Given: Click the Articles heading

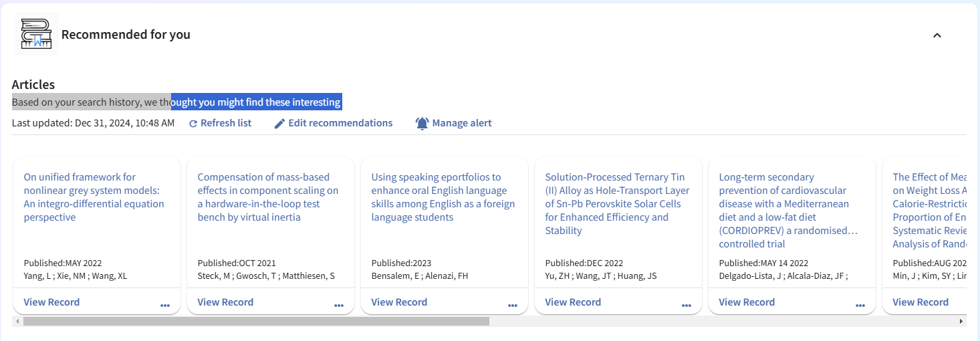Looking at the screenshot, I should [x=33, y=85].
